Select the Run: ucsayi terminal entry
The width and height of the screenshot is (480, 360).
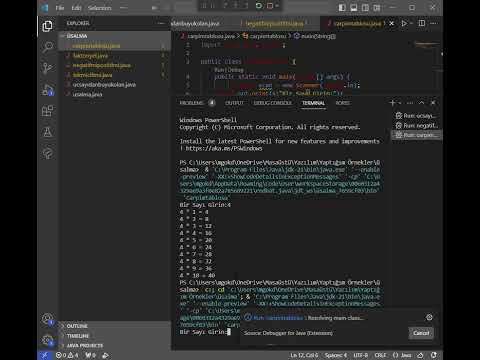pos(416,116)
